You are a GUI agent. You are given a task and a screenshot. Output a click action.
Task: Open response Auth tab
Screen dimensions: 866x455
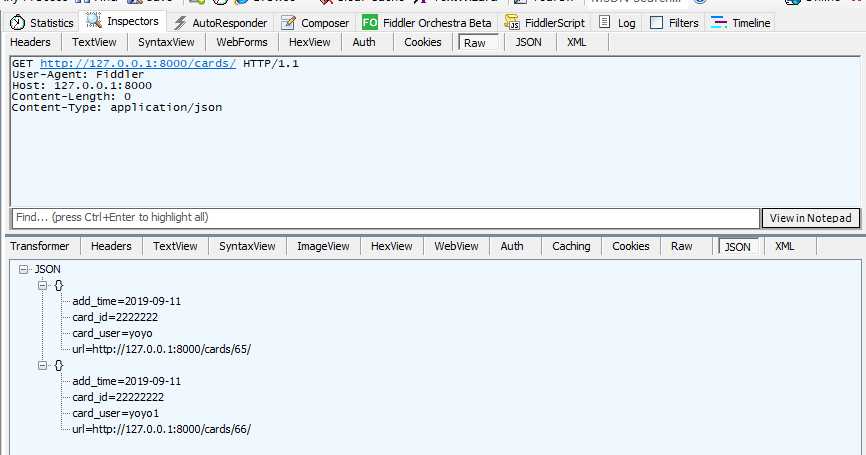point(512,246)
